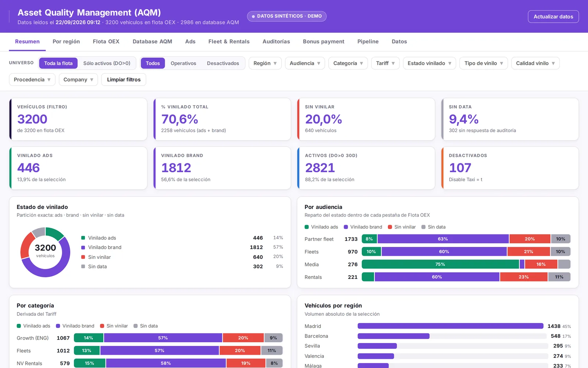Switch to the Auditorías tab

click(x=276, y=42)
